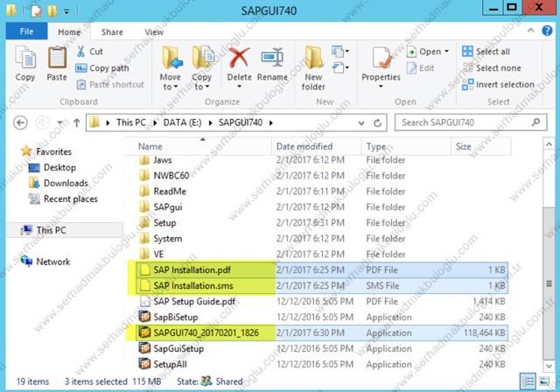Image resolution: width=560 pixels, height=392 pixels.
Task: Click Select all
Action: click(486, 52)
